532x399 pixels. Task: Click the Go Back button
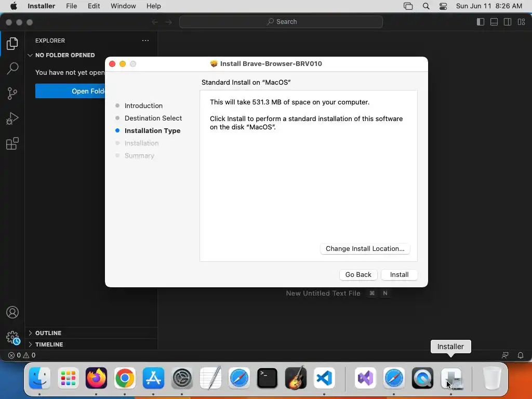coord(358,274)
